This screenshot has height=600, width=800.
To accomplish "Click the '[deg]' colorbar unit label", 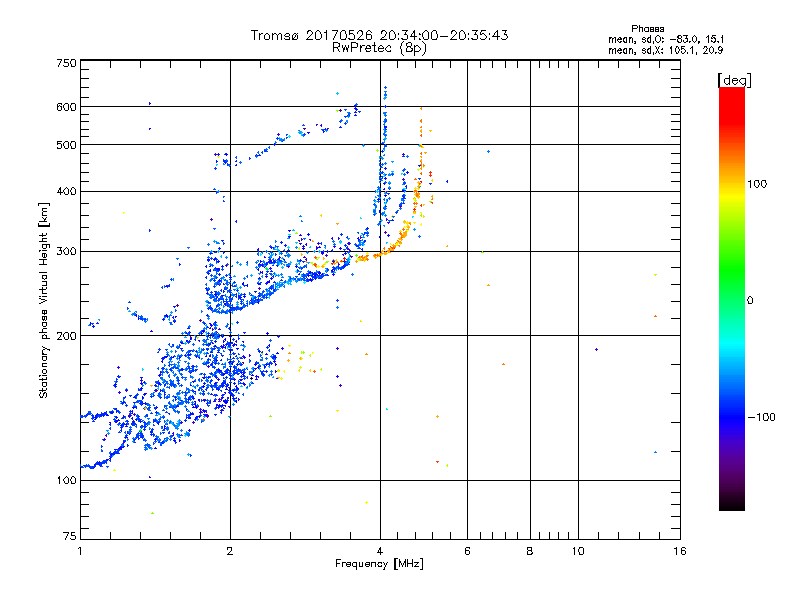I will point(734,80).
